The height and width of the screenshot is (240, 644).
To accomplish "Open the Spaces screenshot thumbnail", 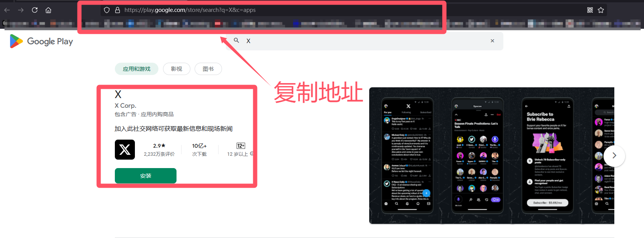I will pos(478,156).
